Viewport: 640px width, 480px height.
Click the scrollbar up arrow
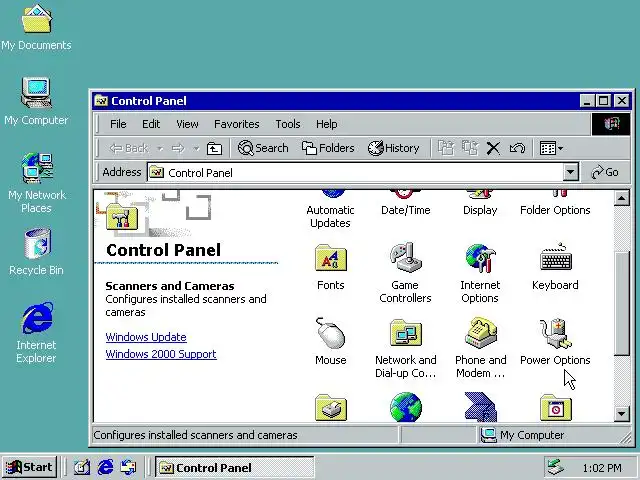[622, 199]
